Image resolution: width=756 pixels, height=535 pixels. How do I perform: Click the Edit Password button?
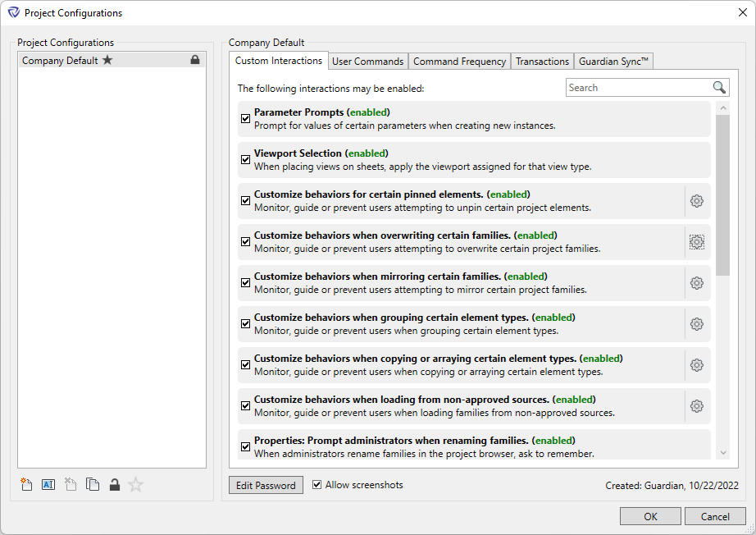[266, 486]
